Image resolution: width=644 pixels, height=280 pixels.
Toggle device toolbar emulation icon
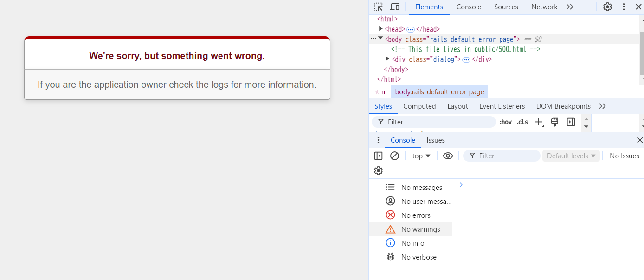point(395,7)
